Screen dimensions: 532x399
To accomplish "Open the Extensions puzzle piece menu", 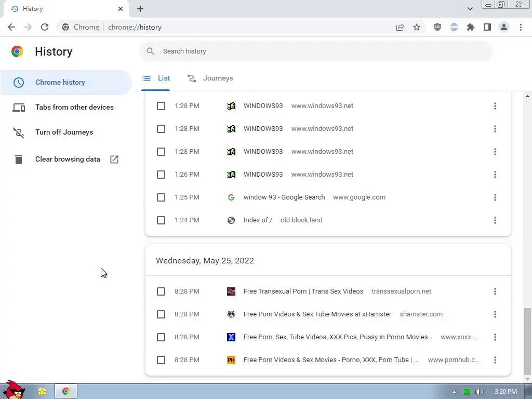I will click(471, 27).
